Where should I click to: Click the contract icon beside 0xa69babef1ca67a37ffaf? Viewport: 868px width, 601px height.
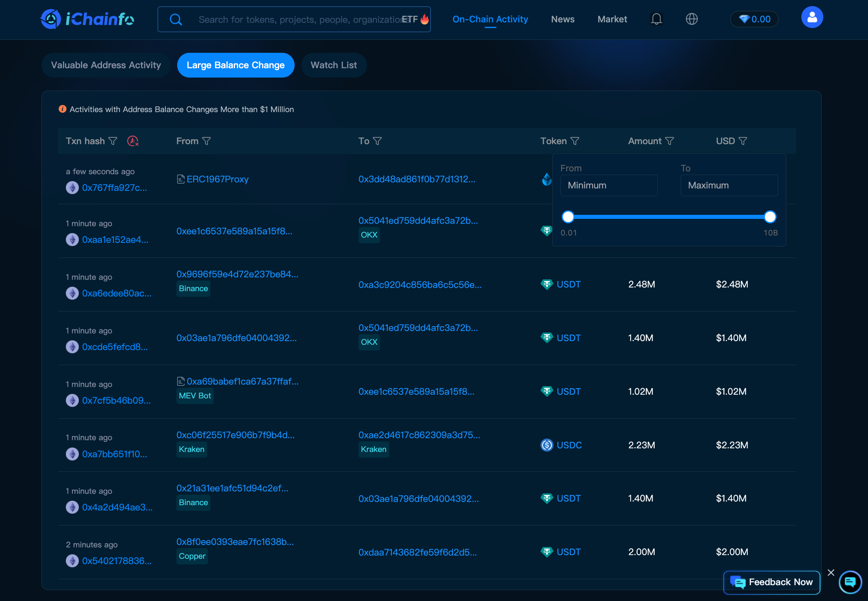tap(181, 381)
